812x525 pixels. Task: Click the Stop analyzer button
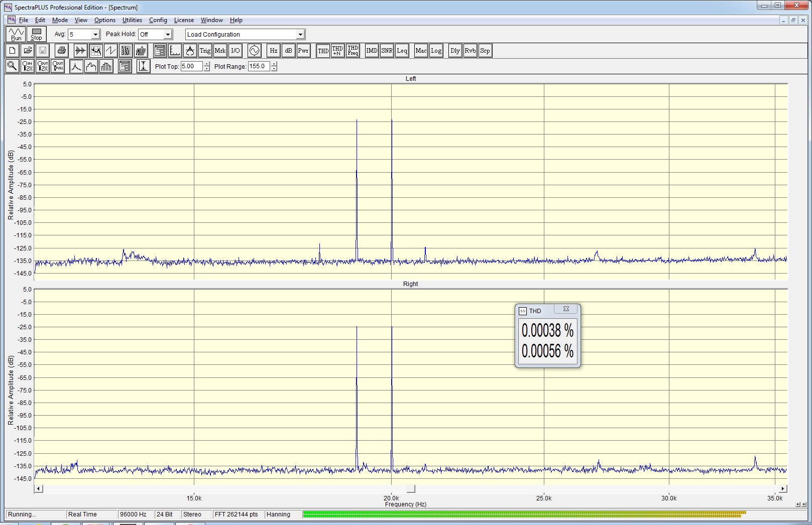37,34
